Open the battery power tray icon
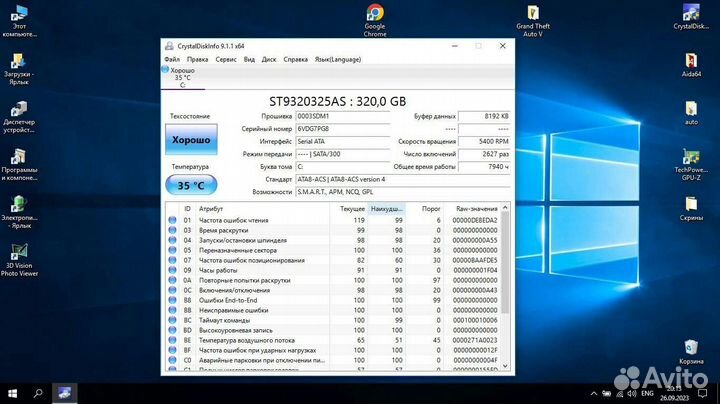The image size is (720, 404). click(607, 393)
